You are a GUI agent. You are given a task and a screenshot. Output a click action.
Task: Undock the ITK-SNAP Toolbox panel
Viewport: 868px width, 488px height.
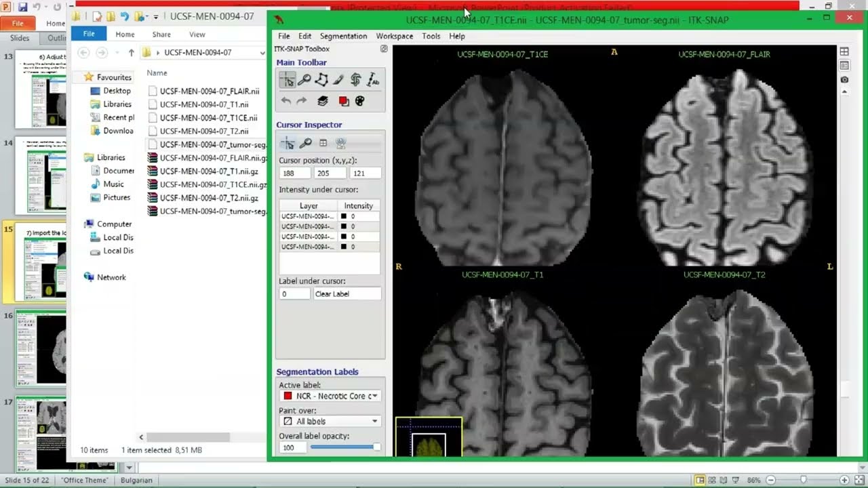pyautogui.click(x=384, y=49)
